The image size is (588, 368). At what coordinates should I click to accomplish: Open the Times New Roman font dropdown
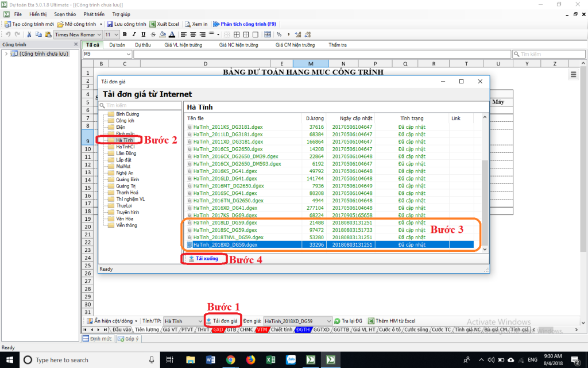tap(79, 34)
